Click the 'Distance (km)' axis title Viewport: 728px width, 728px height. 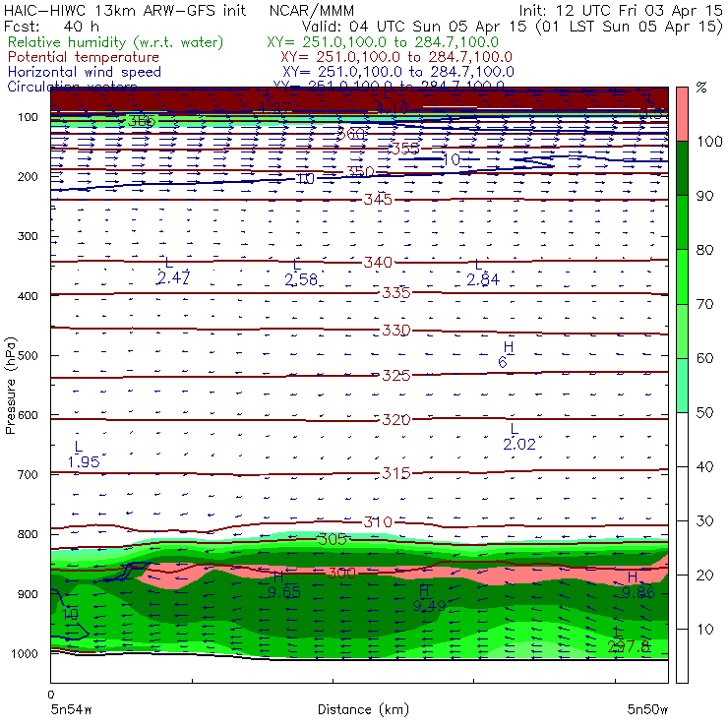[x=363, y=709]
